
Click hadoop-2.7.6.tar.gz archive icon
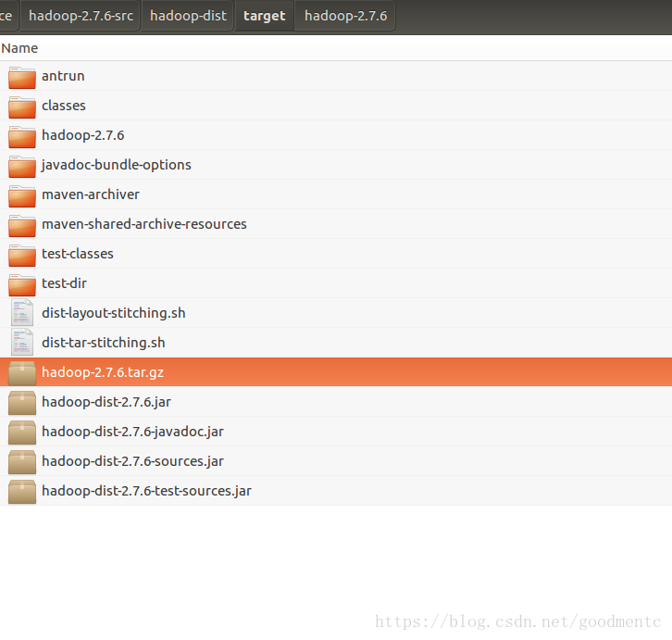coord(22,372)
